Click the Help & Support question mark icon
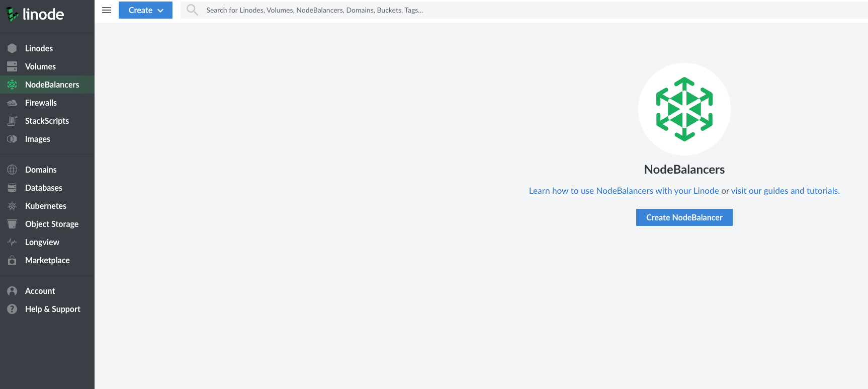The height and width of the screenshot is (389, 868). click(12, 309)
